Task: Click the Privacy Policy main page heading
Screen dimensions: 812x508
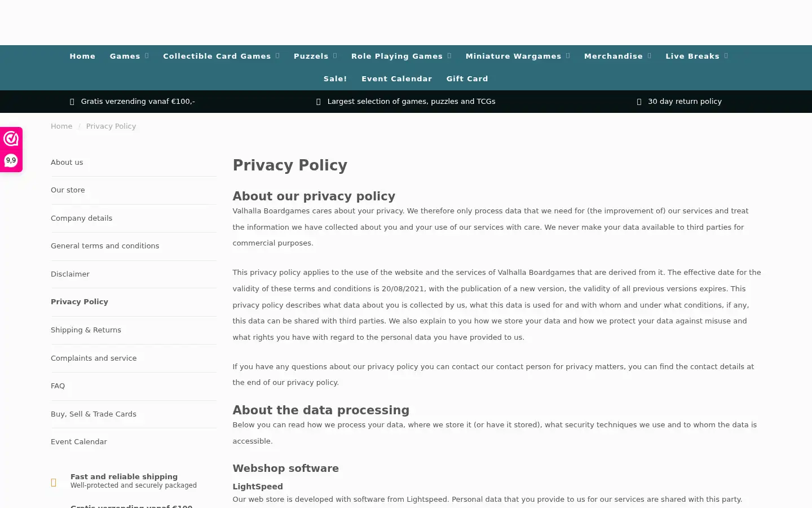Action: 290,165
